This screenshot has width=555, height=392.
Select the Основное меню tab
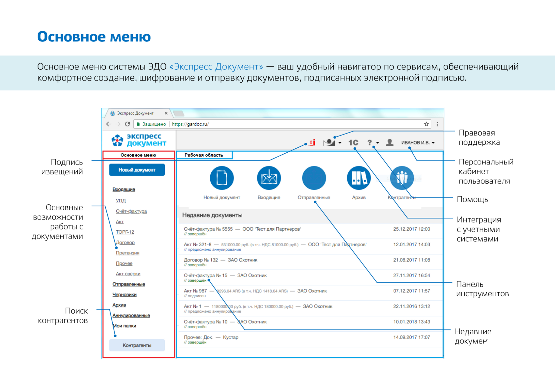[138, 155]
